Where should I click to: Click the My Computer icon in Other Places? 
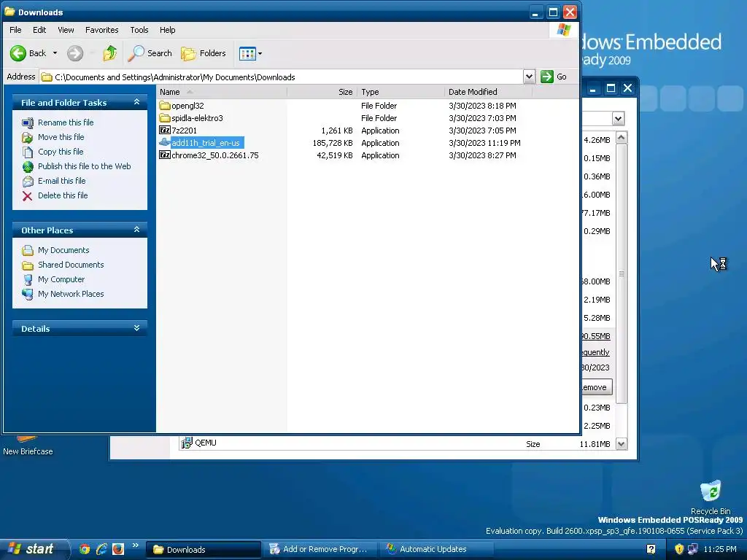28,279
